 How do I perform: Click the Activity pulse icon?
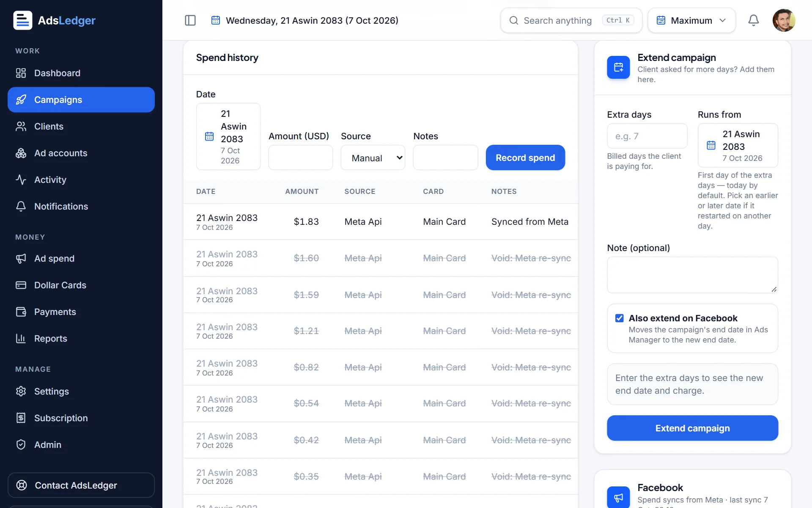pos(21,179)
